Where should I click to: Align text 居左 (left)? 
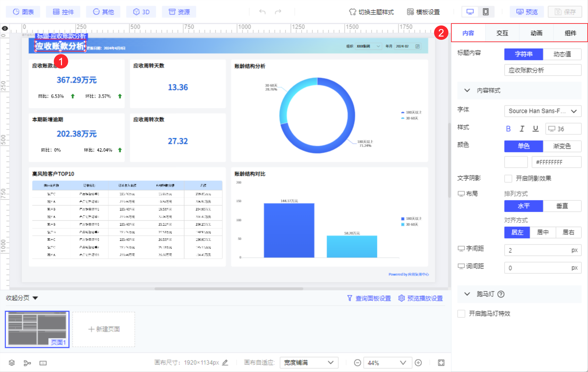(517, 232)
